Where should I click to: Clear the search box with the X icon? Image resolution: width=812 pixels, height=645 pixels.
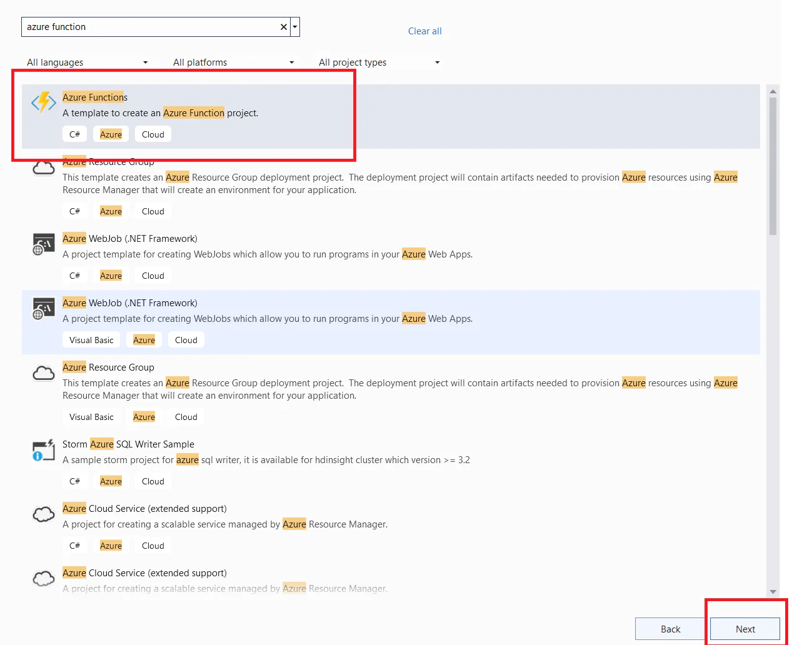tap(284, 27)
